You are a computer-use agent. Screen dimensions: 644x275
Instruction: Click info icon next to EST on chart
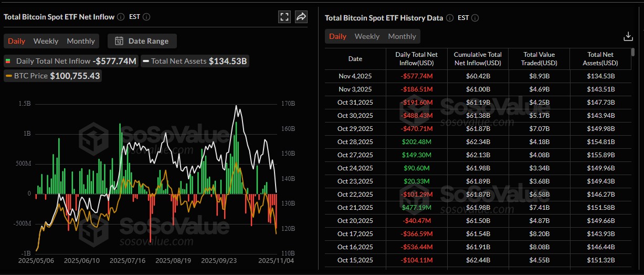click(146, 17)
